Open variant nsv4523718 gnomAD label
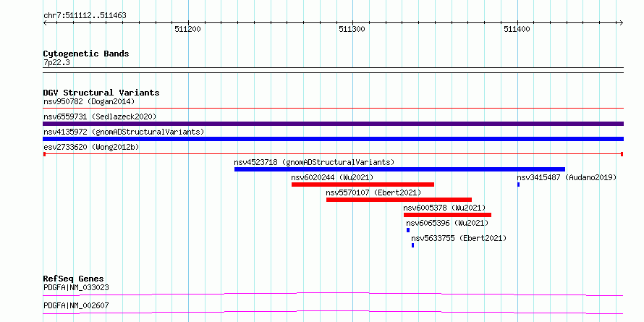 (314, 162)
